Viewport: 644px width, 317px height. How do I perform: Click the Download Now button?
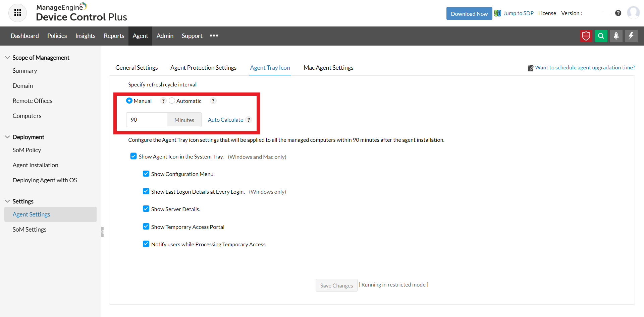point(469,14)
